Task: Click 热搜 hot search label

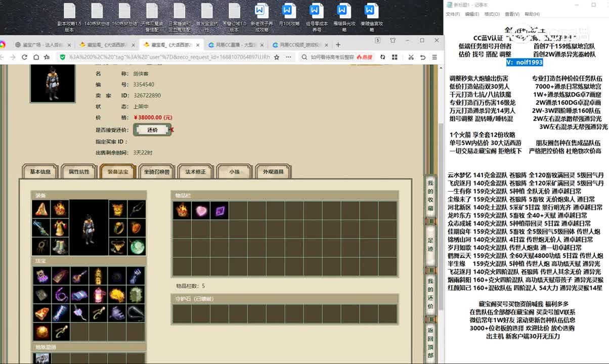Action: (364, 57)
